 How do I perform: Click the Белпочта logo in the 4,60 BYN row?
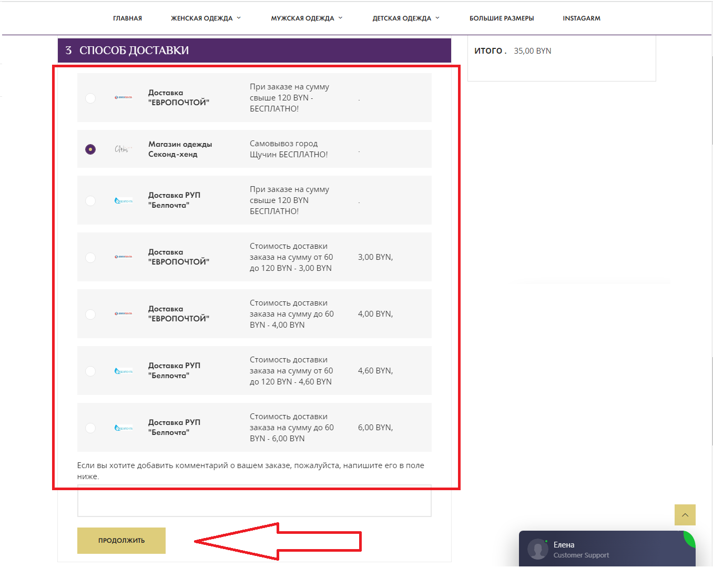(124, 371)
